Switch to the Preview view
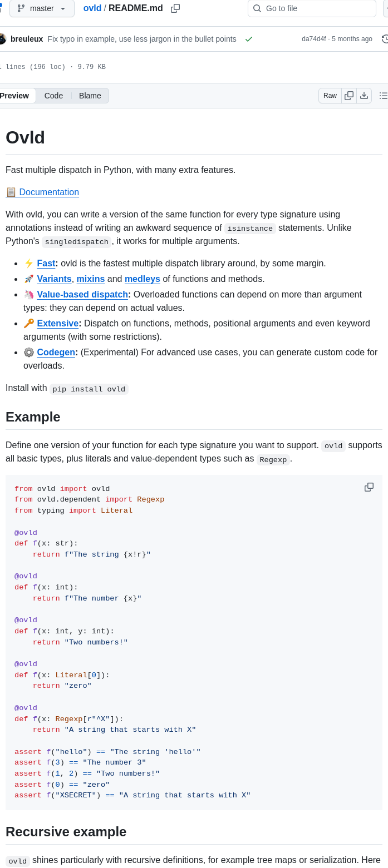Viewport: 388px width, 868px height. [x=14, y=96]
